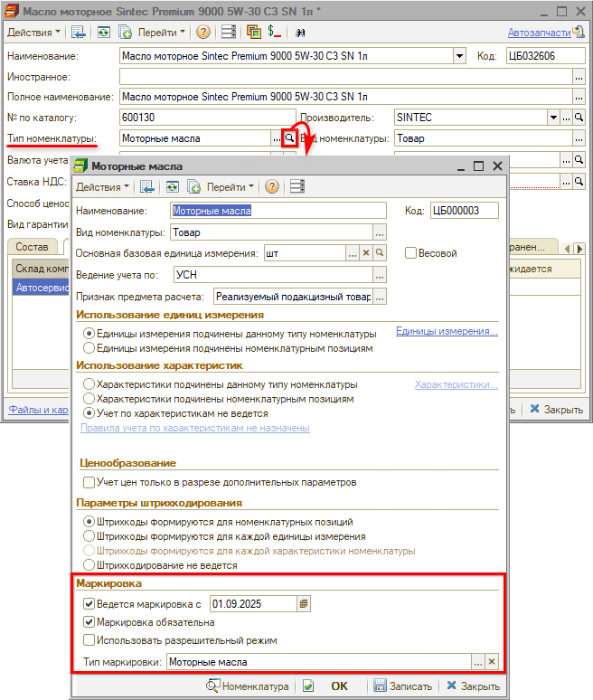Open calendar picker next to date 01.09.2025
593x700 pixels.
coord(304,603)
